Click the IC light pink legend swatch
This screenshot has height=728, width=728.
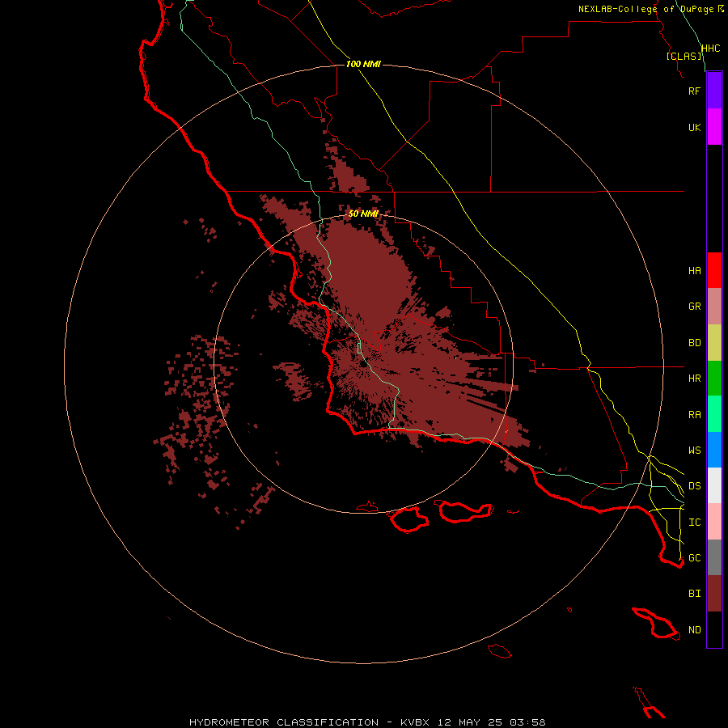pos(714,522)
